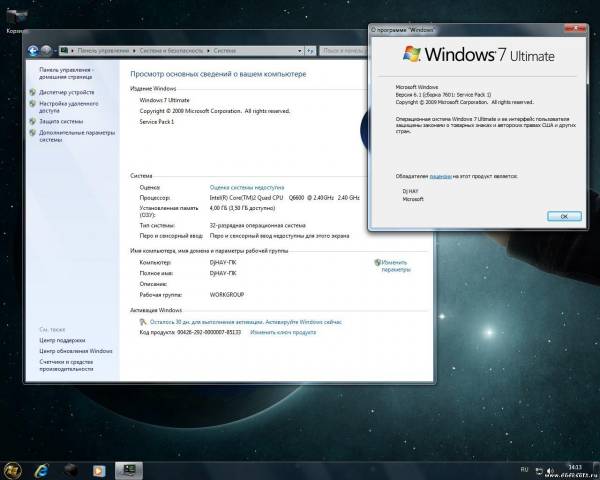This screenshot has width=600, height=480.
Task: Open 'Защита системы' link
Action: (x=61, y=121)
